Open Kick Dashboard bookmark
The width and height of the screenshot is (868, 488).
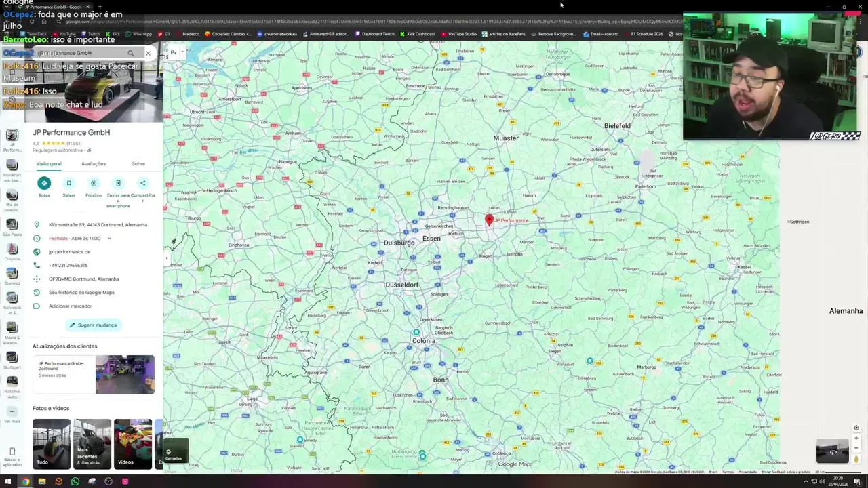point(418,34)
